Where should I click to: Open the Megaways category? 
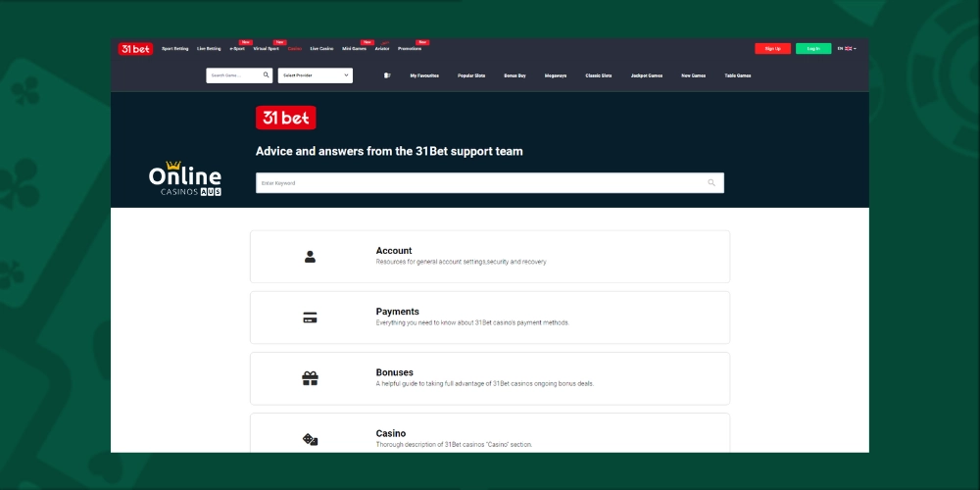(556, 75)
